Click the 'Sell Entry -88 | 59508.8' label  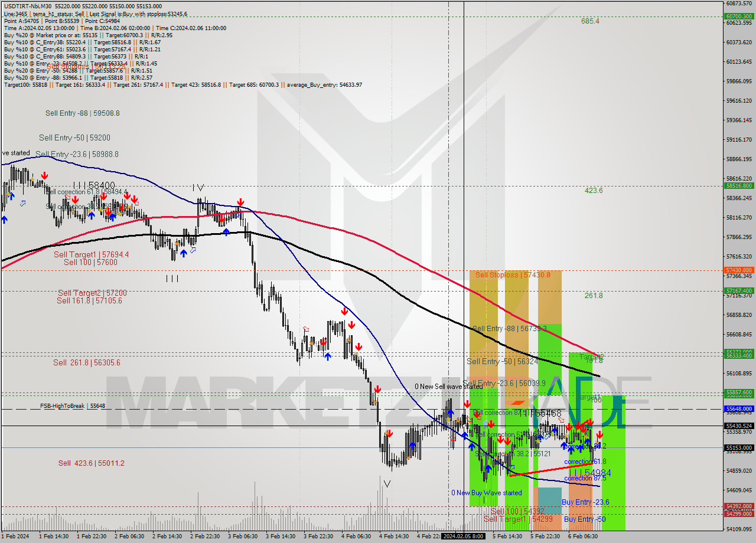click(x=83, y=113)
